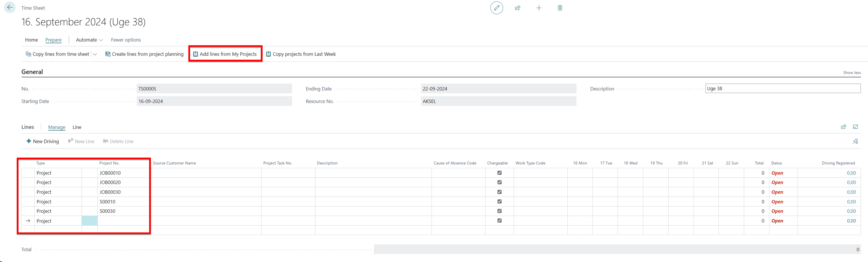Screen dimensions: 868x262
Task: Click the Open status of S00030 row
Action: point(777,211)
